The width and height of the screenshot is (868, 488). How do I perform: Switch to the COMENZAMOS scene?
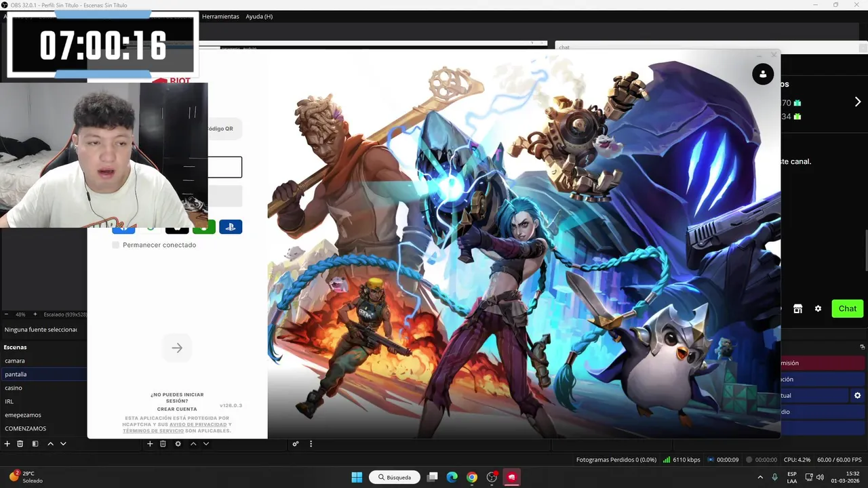(x=43, y=428)
